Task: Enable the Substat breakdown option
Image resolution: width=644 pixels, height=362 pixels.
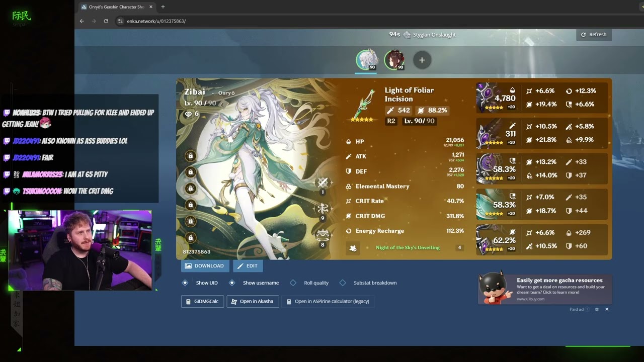Action: point(368,283)
